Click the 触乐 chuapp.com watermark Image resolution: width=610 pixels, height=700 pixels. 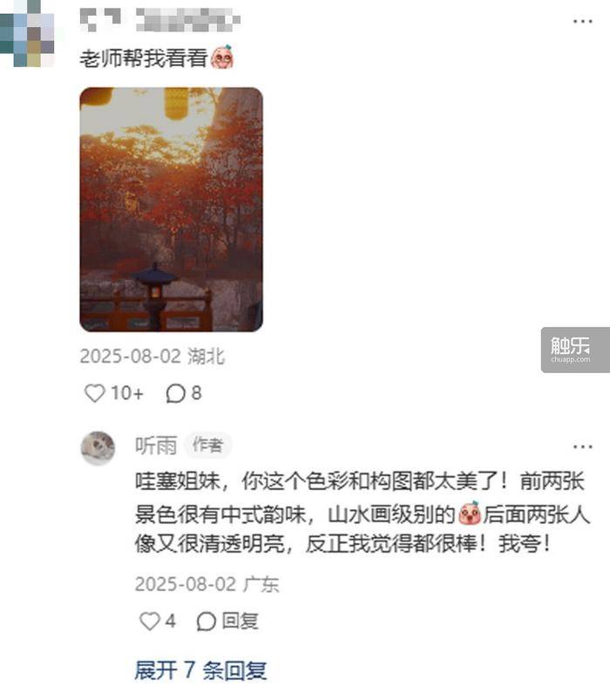pos(575,350)
